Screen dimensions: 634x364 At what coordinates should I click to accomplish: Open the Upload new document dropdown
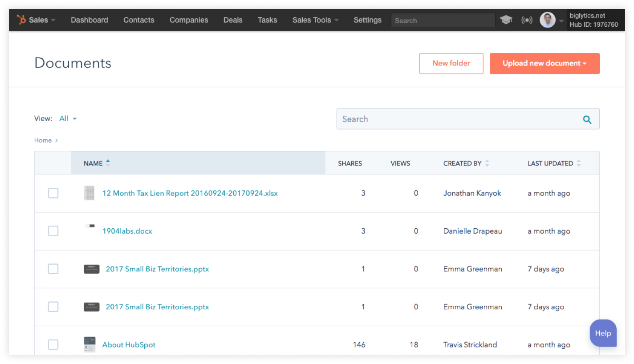click(544, 64)
